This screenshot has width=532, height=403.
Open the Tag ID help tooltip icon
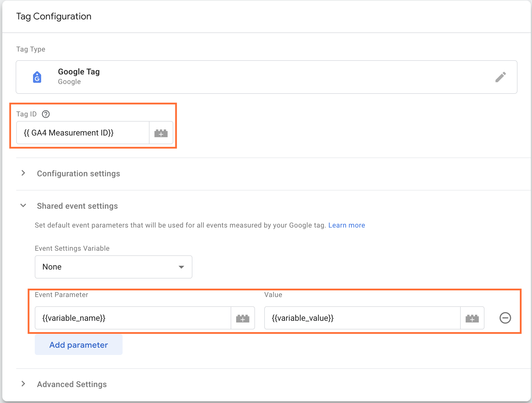click(x=46, y=114)
